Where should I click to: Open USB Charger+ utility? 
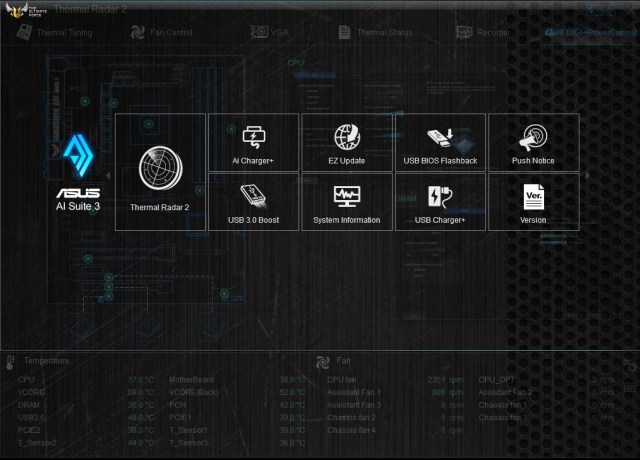[x=440, y=202]
